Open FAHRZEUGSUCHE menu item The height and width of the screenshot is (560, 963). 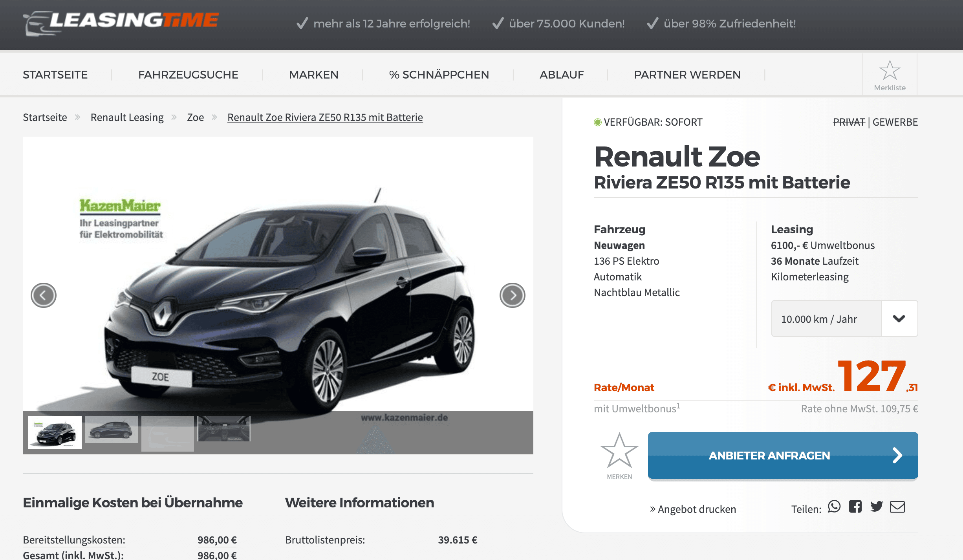tap(188, 75)
